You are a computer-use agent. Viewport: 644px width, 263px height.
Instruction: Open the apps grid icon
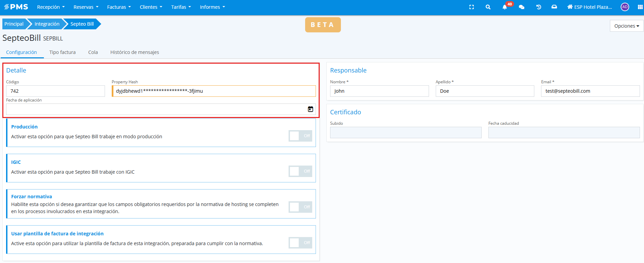[x=640, y=7]
